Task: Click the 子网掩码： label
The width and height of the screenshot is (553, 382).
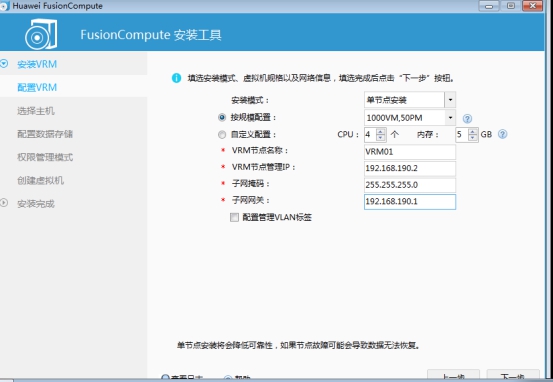Action: (250, 184)
